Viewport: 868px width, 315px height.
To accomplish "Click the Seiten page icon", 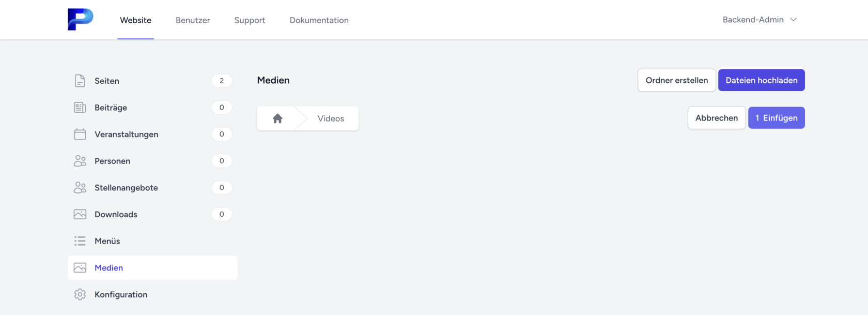I will [80, 81].
